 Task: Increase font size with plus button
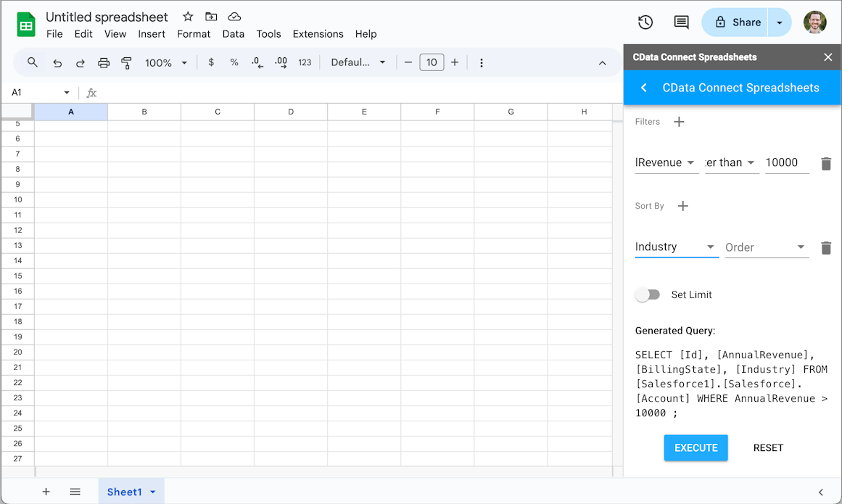point(455,62)
